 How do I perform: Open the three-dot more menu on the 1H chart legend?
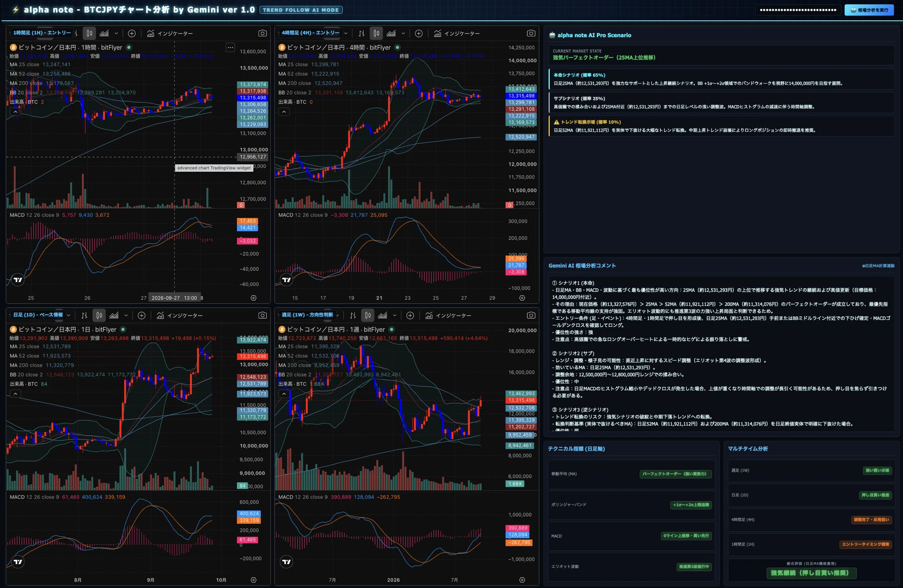point(230,47)
